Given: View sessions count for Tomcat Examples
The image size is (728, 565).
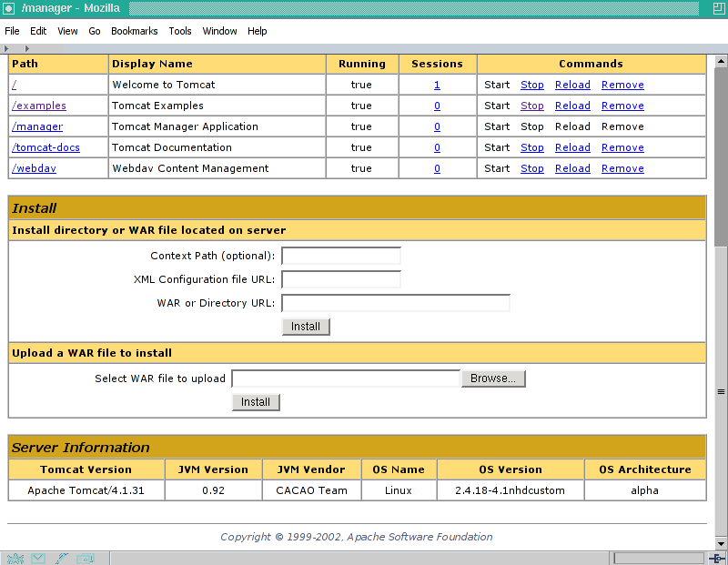Looking at the screenshot, I should [x=437, y=106].
